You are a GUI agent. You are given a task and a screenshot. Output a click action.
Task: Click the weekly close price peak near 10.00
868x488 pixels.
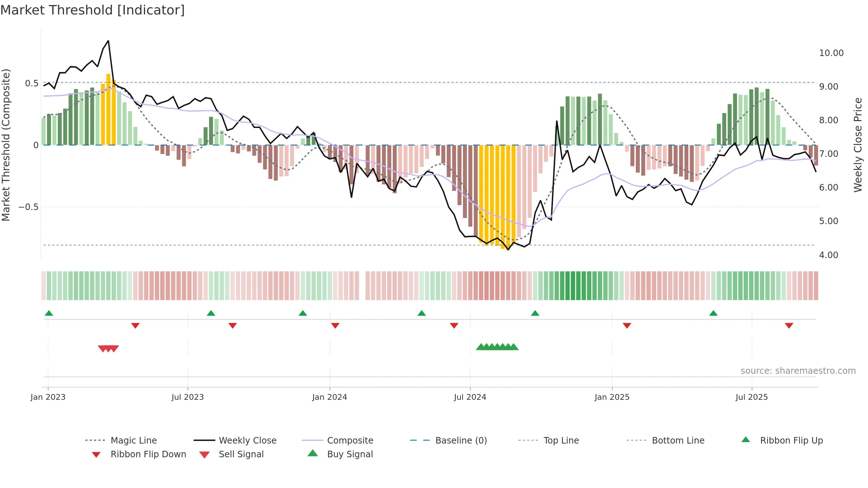pyautogui.click(x=108, y=41)
